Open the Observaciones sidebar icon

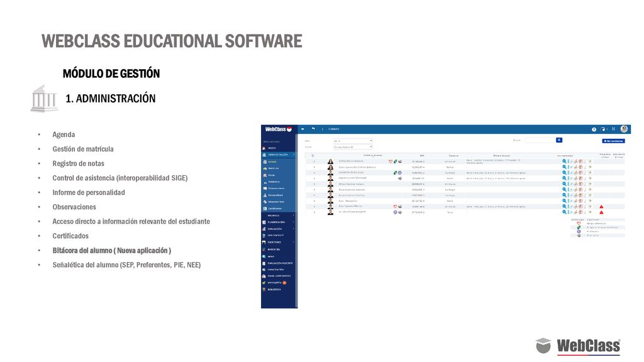265,189
